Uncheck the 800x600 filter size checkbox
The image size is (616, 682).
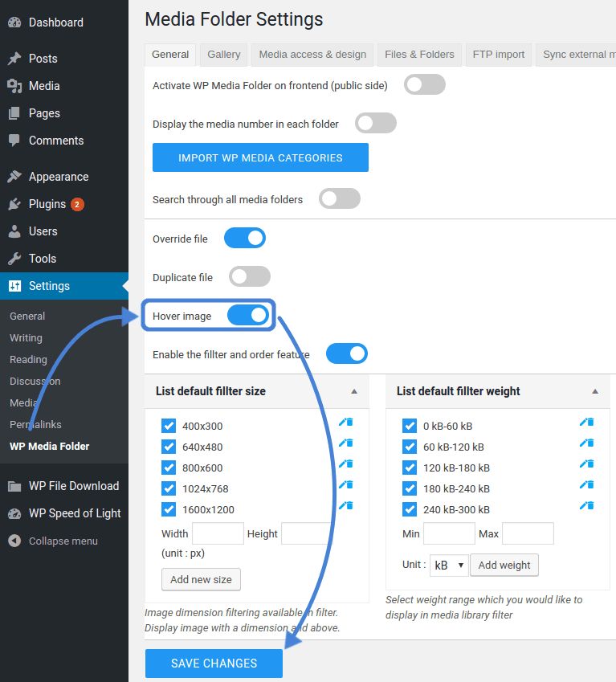click(169, 468)
